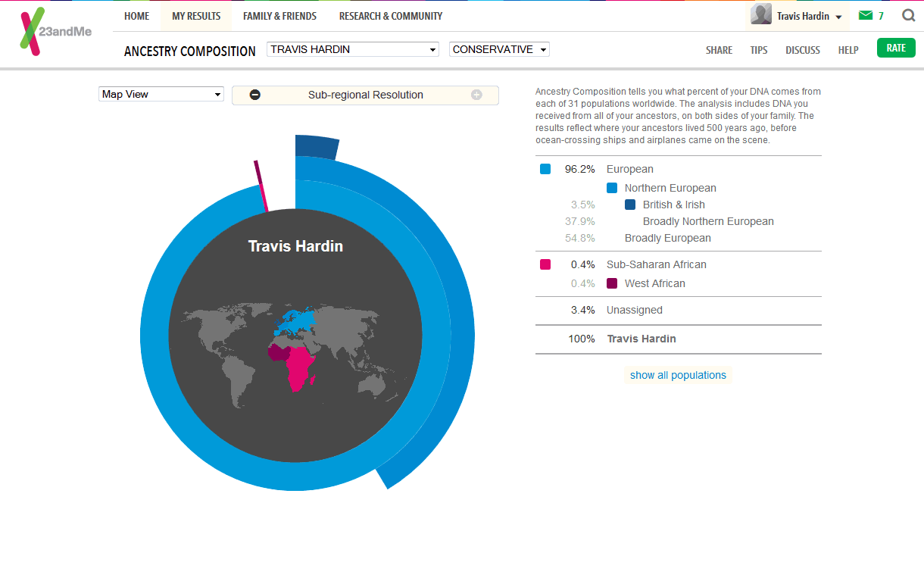
Task: Click the 3.5% British & Irish percentage
Action: click(583, 205)
